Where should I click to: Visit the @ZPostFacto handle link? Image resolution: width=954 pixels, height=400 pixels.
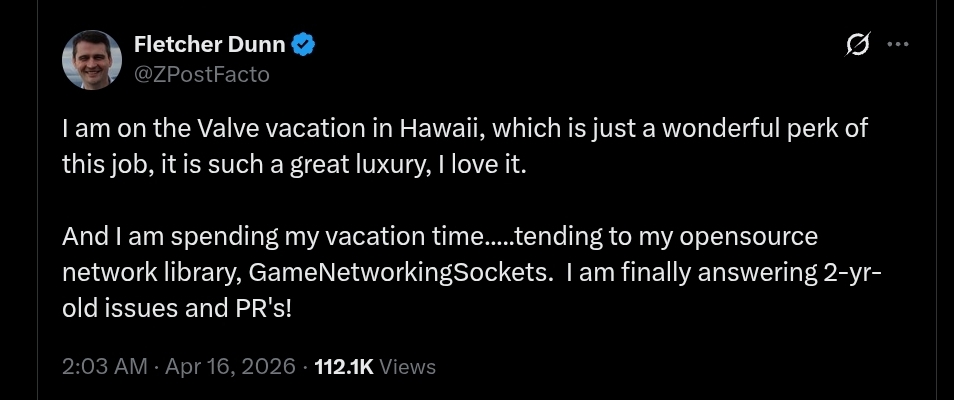coord(201,74)
